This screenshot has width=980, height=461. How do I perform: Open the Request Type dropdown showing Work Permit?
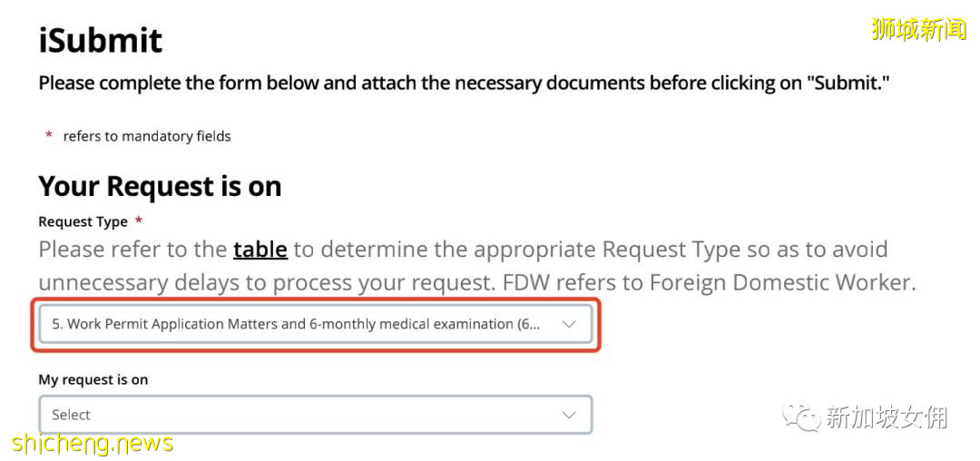(x=315, y=324)
